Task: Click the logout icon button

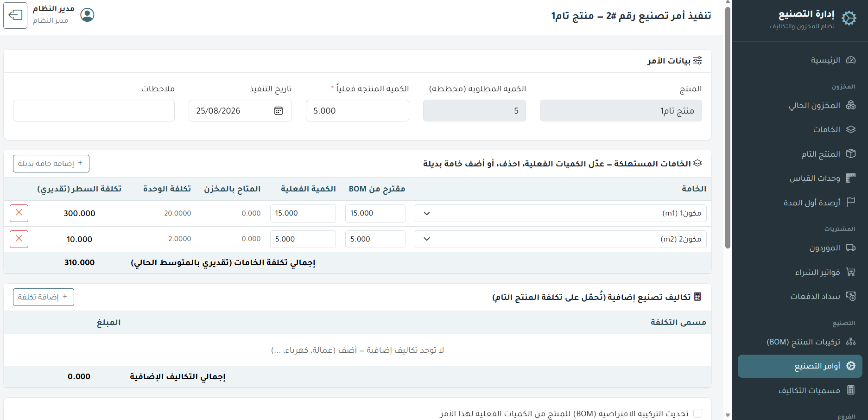Action: tap(15, 15)
